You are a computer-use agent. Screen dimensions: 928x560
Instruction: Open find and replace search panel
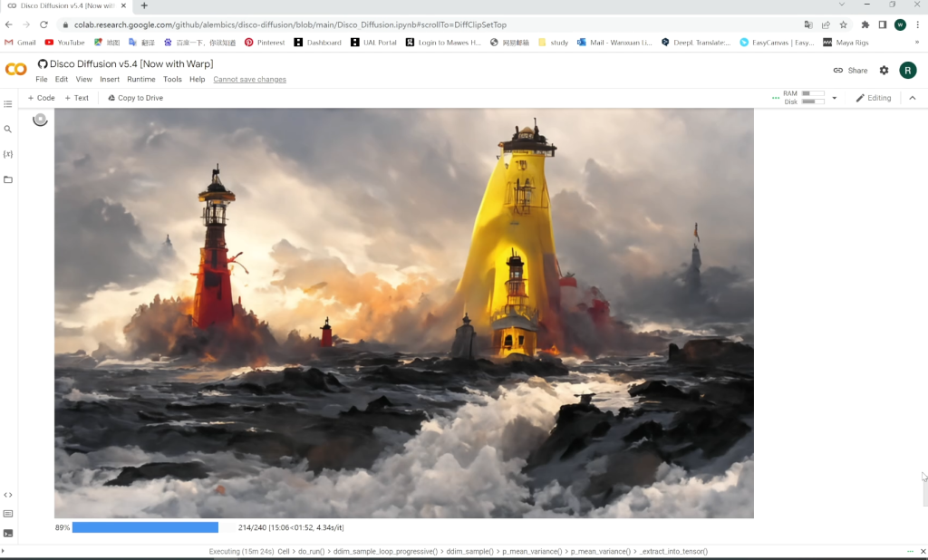(8, 130)
